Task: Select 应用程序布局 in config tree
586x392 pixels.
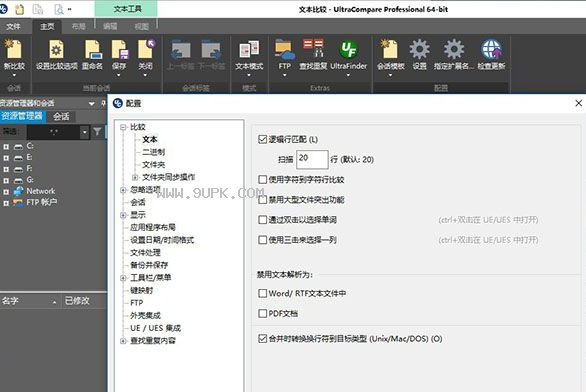Action: (x=152, y=227)
